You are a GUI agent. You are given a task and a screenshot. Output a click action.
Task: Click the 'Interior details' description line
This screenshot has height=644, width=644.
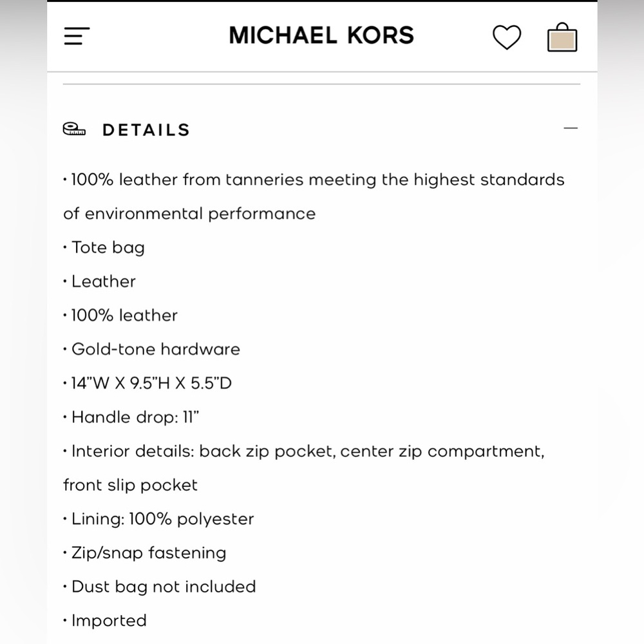304,451
